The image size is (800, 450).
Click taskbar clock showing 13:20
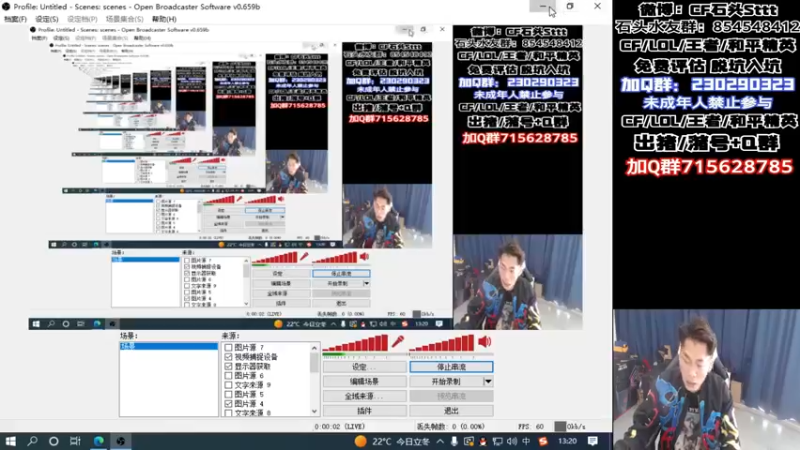567,441
